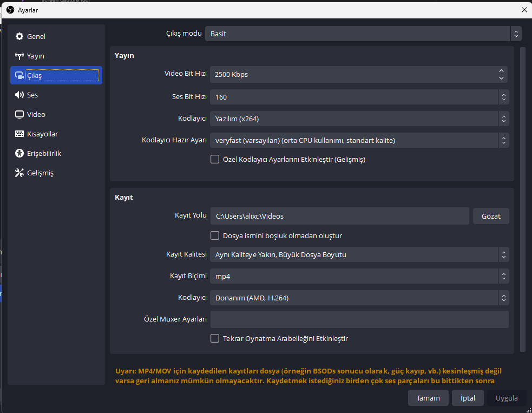This screenshot has width=532, height=413.
Task: Click the Gelişmiş tools icon
Action: pos(19,173)
